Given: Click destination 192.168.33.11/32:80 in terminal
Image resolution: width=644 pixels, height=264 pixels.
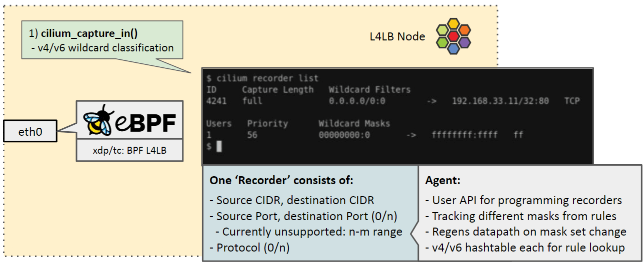Looking at the screenshot, I should (500, 101).
